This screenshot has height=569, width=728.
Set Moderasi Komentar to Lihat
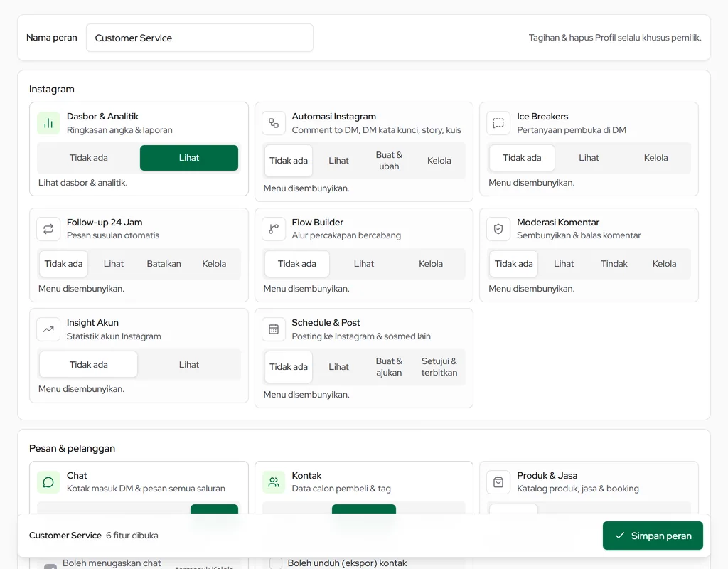[x=564, y=264]
